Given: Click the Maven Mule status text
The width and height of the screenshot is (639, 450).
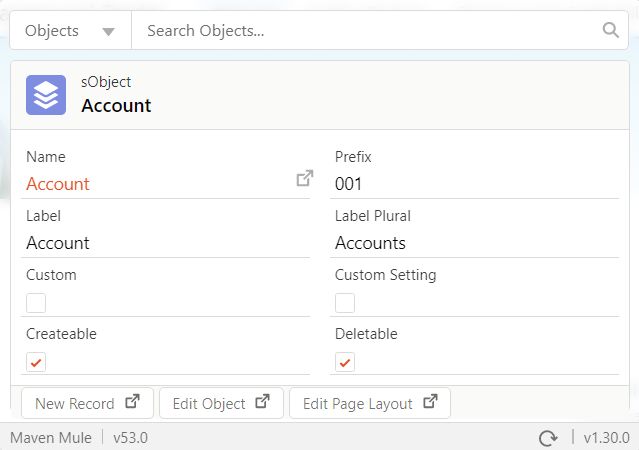Looking at the screenshot, I should 51,438.
